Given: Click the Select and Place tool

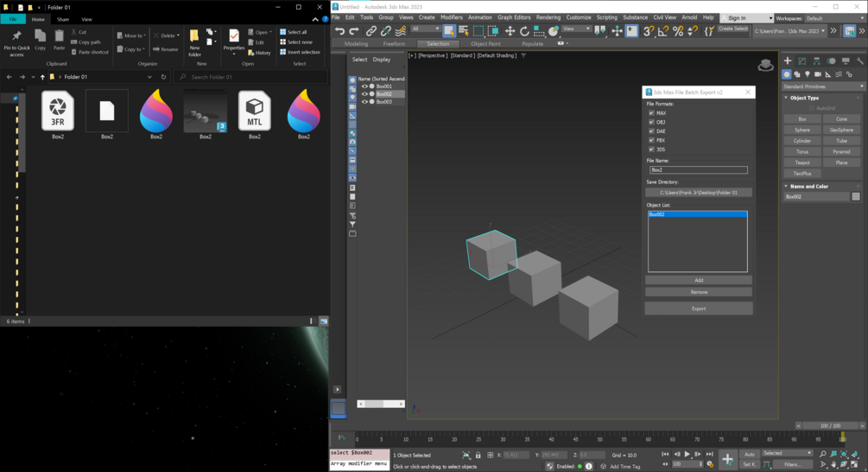Looking at the screenshot, I should click(553, 31).
